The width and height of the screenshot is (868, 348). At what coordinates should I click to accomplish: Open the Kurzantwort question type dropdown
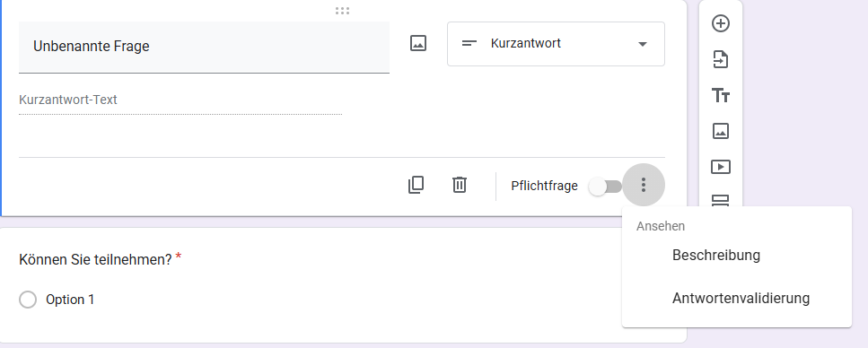click(556, 44)
